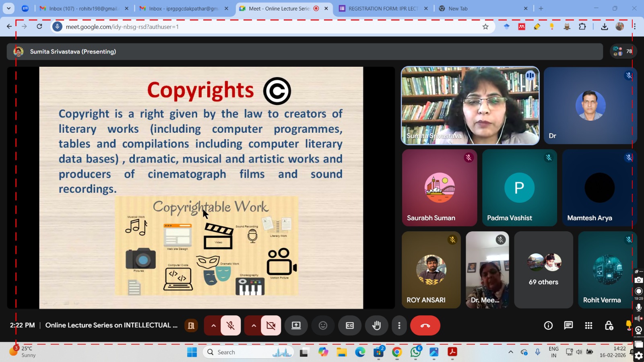Open WhatsApp from the taskbar
This screenshot has width=644, height=362.
[415, 352]
